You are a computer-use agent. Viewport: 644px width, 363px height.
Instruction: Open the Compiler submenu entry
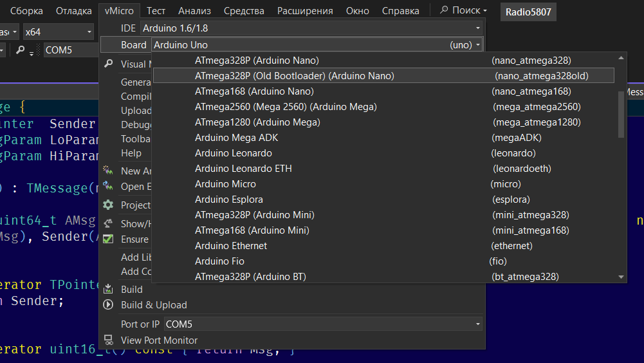(x=136, y=96)
